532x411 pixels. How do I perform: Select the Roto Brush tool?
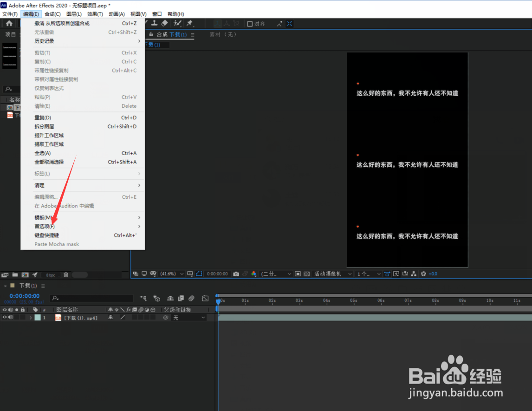pos(177,23)
